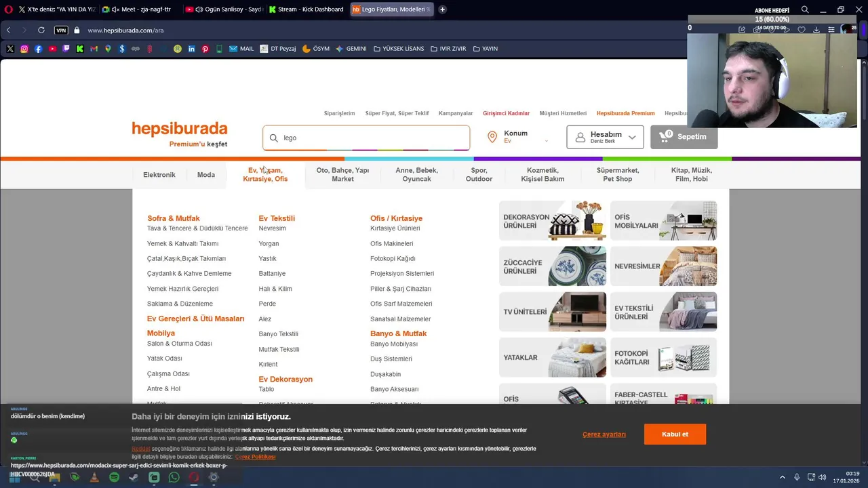868x488 pixels.
Task: Open the X bookmark icon
Action: pos(10,49)
